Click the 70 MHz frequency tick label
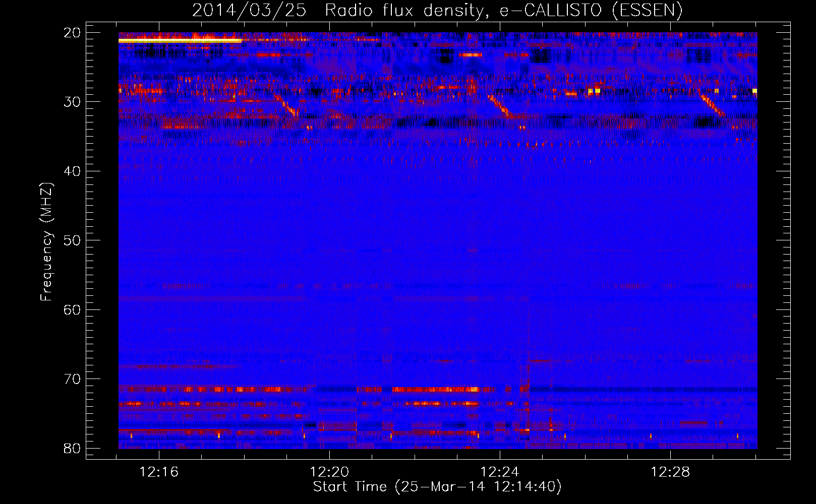 point(72,379)
